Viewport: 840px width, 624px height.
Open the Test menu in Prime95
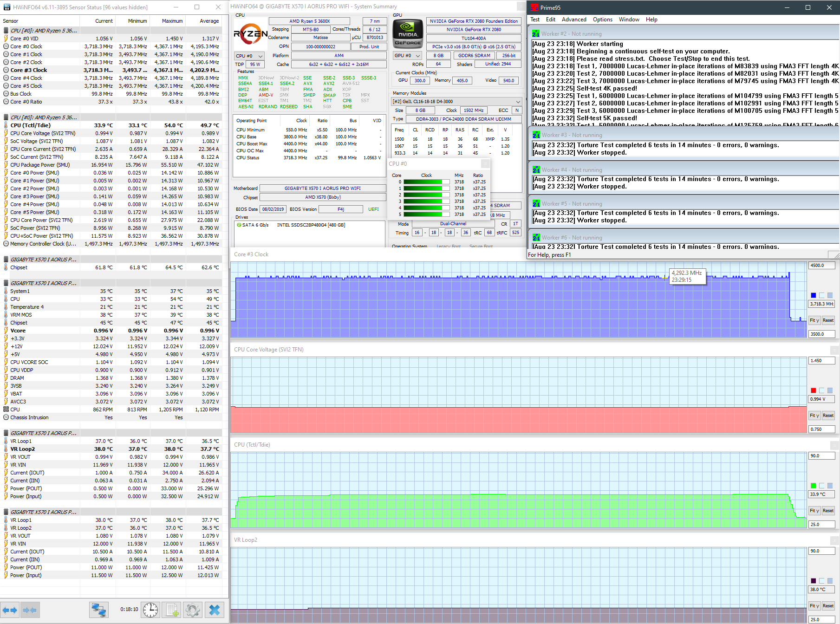(535, 19)
